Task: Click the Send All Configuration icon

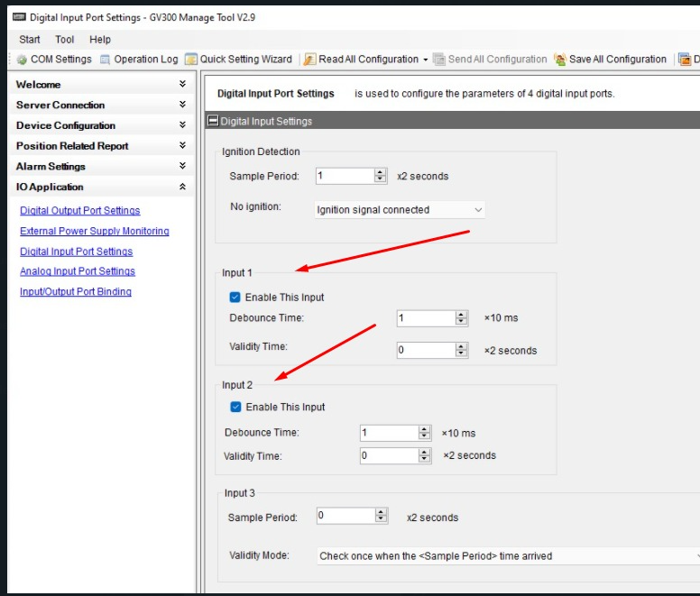Action: pyautogui.click(x=439, y=60)
